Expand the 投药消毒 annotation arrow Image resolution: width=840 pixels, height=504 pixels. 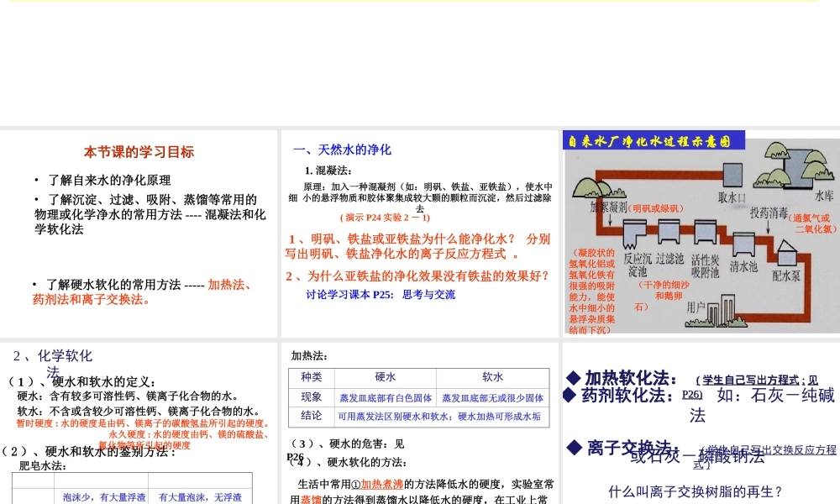coord(768,213)
